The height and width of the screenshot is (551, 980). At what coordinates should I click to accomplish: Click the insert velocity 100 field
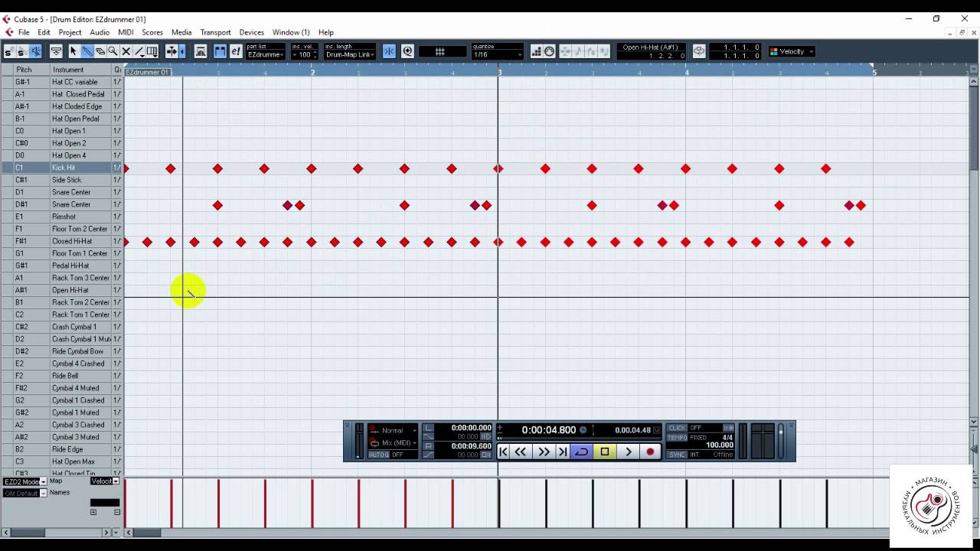point(304,54)
